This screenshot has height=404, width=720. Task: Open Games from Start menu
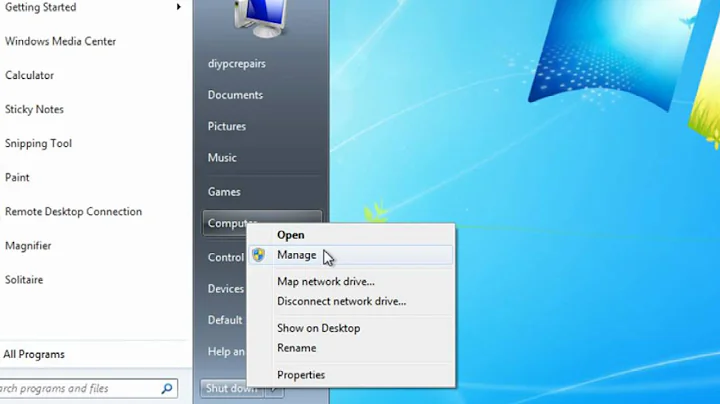tap(224, 192)
